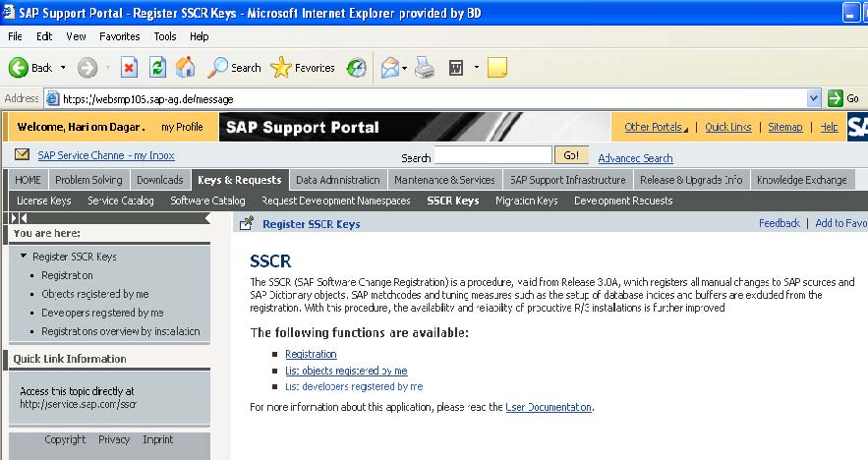This screenshot has width=868, height=460.
Task: Select Registration in navigation tree
Action: 67,275
